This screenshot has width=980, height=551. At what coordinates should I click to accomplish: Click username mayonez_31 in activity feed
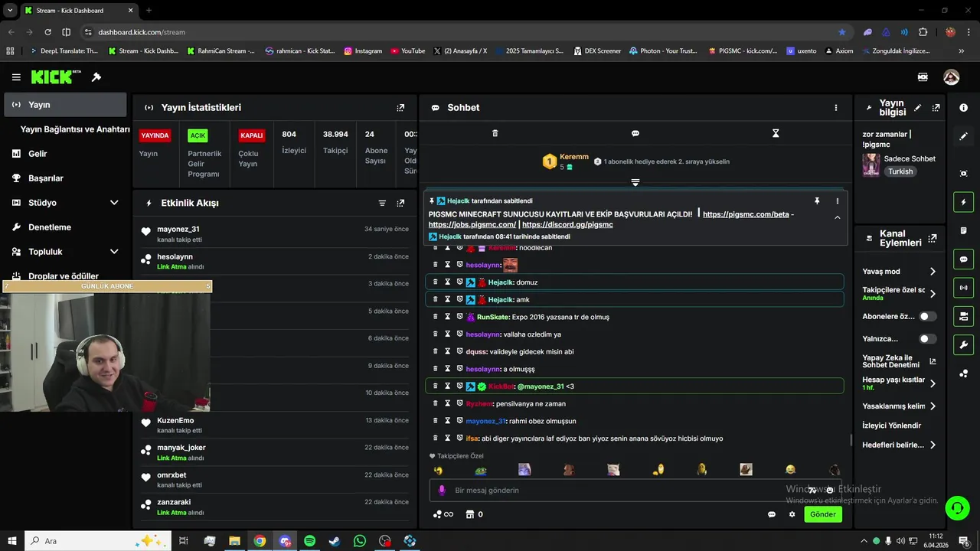pos(178,229)
